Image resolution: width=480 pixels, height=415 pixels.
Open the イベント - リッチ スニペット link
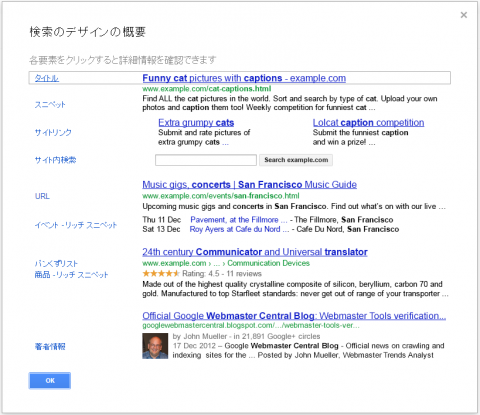point(76,225)
